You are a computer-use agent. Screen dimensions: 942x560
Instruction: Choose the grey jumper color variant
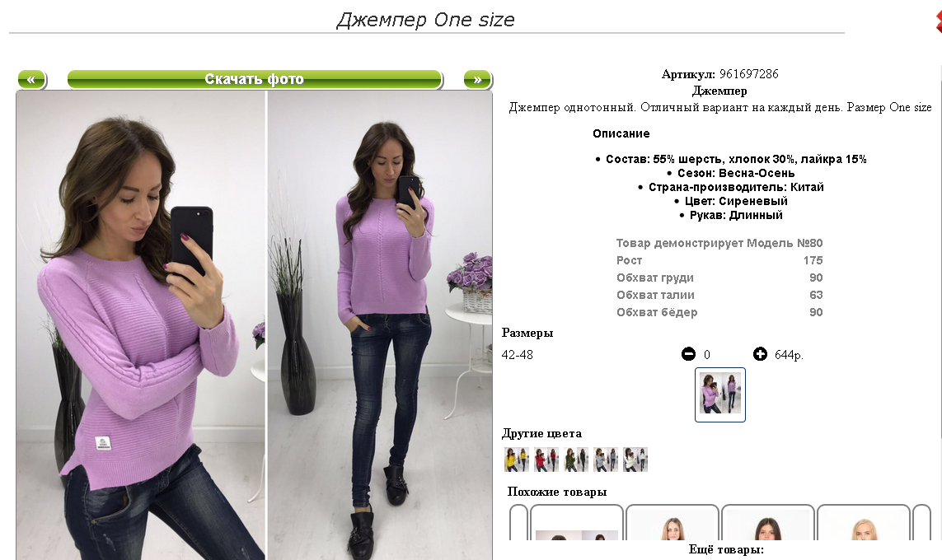[x=606, y=460]
